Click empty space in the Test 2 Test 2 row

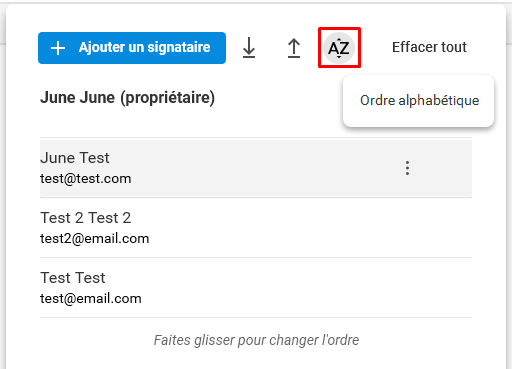[300, 228]
